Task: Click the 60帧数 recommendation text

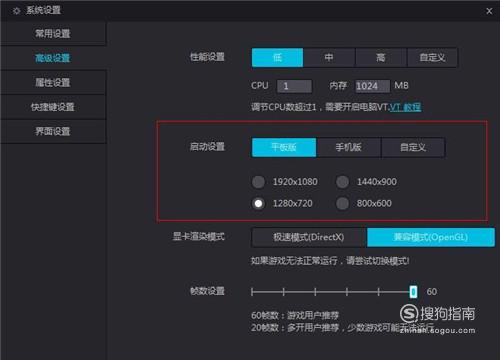Action: (295, 315)
